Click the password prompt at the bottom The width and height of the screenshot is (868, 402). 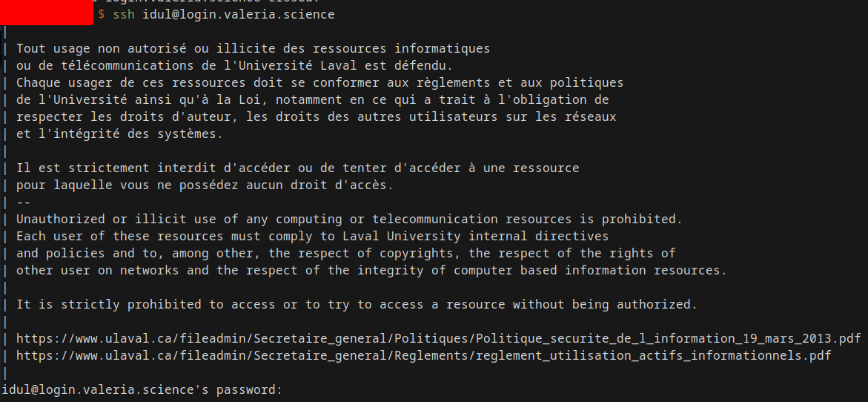142,389
